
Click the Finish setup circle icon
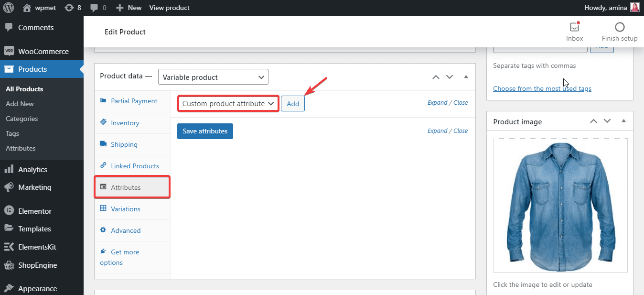[620, 27]
